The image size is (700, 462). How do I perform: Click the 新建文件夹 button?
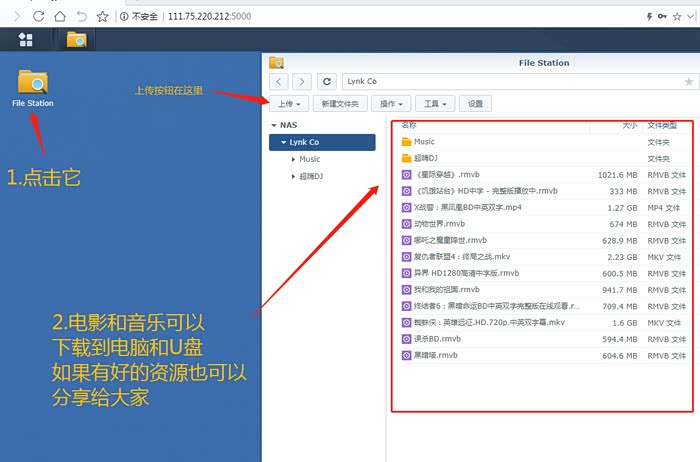coord(339,103)
